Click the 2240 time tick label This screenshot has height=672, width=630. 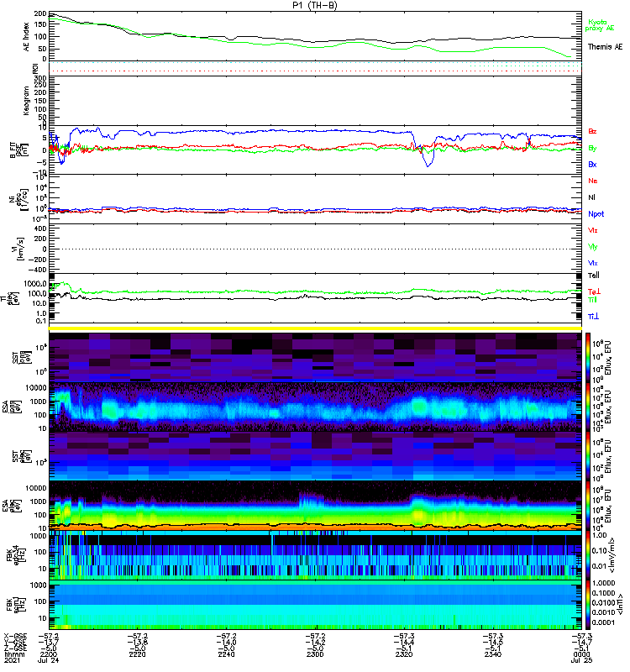[x=226, y=654]
